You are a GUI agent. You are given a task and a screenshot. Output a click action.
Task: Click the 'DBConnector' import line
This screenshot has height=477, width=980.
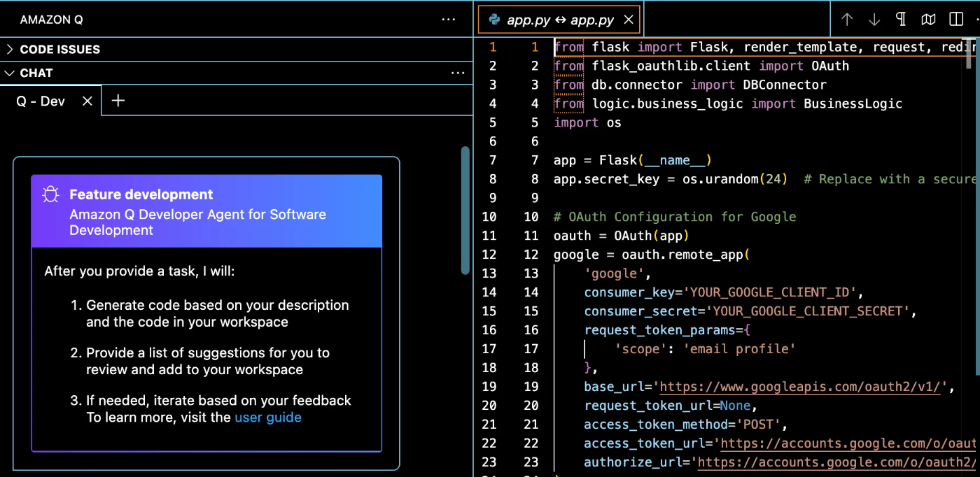[690, 85]
